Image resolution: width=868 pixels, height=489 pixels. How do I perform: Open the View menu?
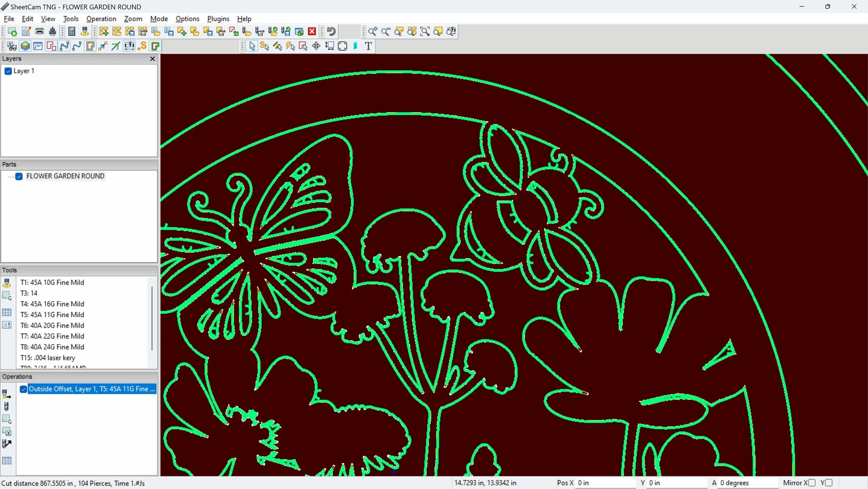pos(48,19)
